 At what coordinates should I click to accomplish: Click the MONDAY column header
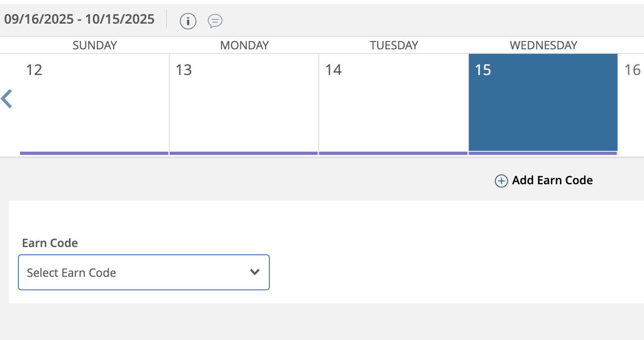(x=244, y=45)
